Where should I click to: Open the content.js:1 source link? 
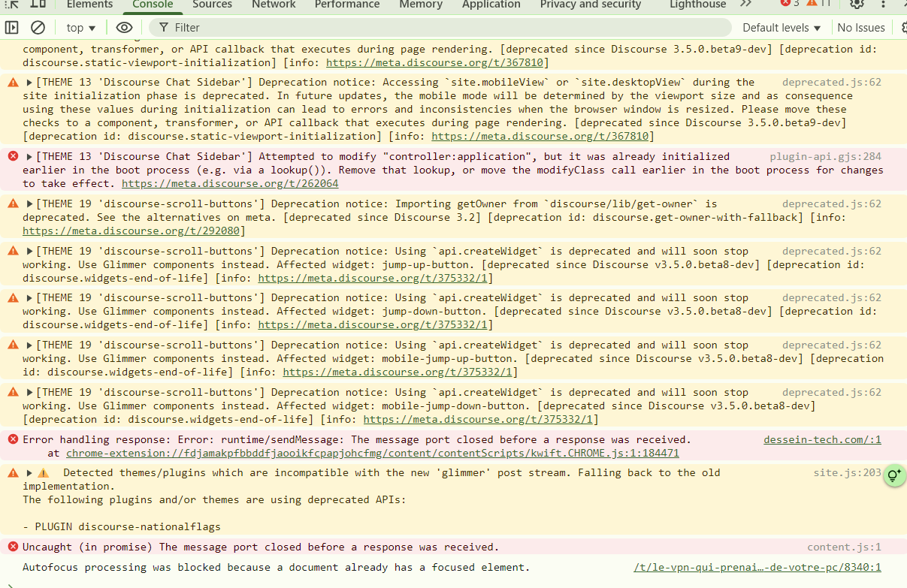pos(844,547)
